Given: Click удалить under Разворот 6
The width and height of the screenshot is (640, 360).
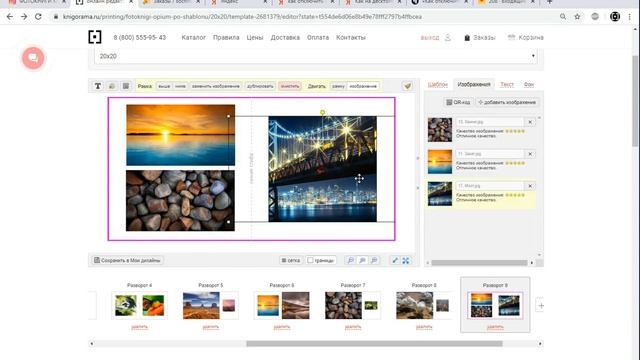Looking at the screenshot, I should (282, 327).
